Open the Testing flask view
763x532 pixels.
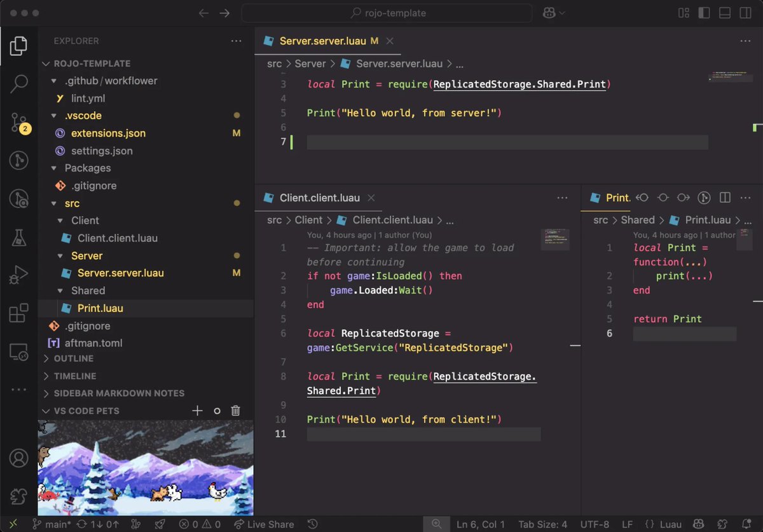click(x=19, y=237)
